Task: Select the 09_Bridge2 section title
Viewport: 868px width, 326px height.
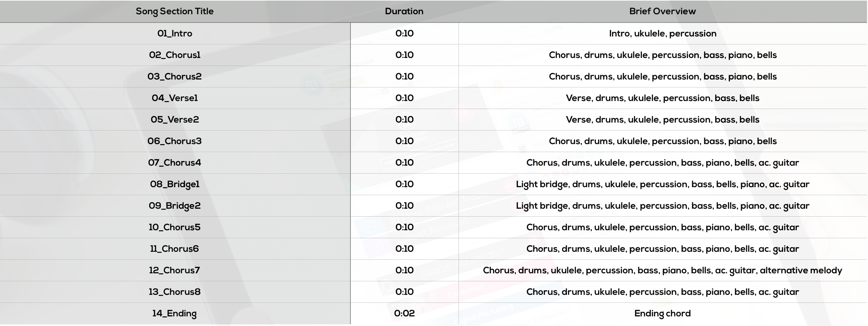Action: tap(174, 206)
